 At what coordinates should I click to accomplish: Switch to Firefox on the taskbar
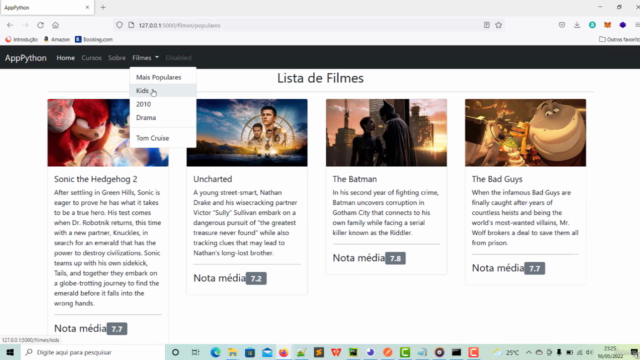tap(284, 352)
